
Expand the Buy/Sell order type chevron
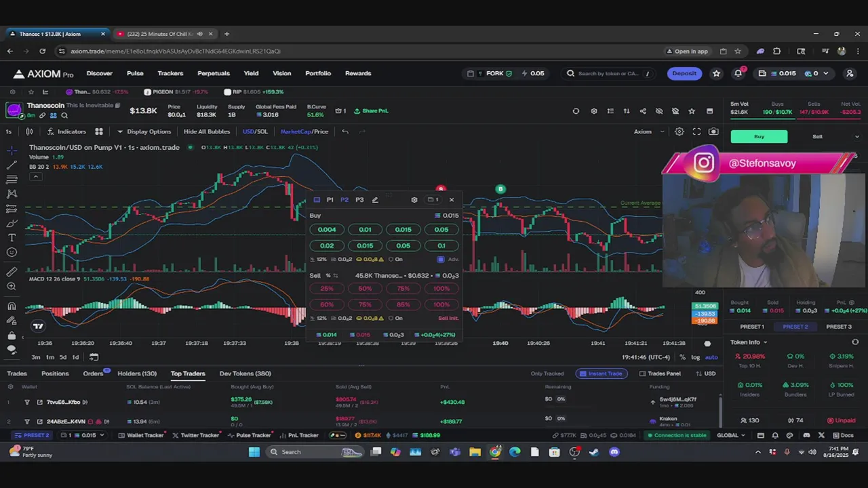point(856,137)
